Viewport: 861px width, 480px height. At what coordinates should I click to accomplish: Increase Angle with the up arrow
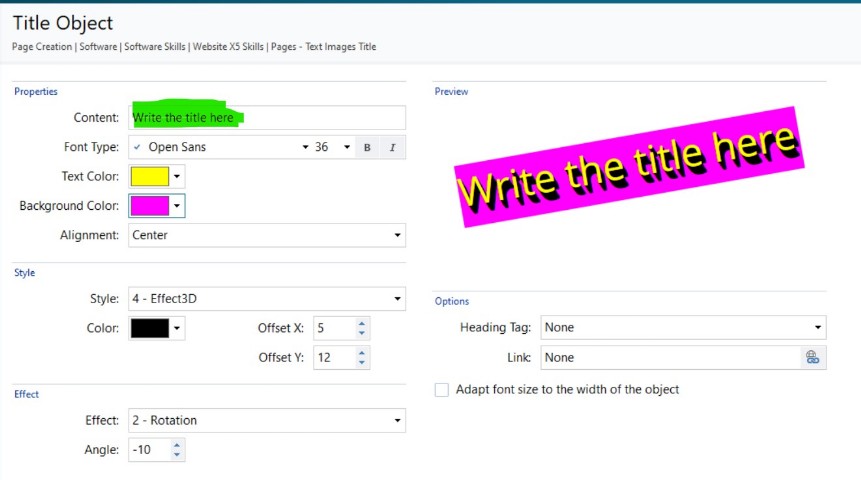pyautogui.click(x=177, y=444)
